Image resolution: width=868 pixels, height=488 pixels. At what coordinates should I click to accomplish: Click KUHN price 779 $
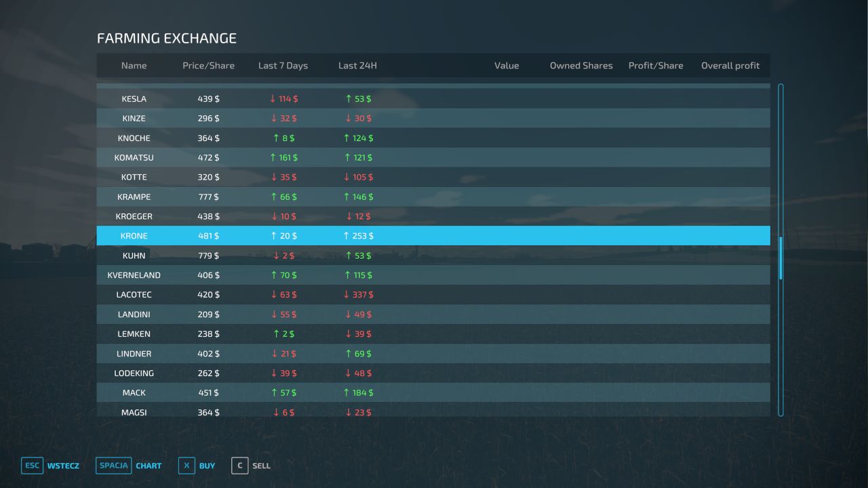[x=208, y=256]
